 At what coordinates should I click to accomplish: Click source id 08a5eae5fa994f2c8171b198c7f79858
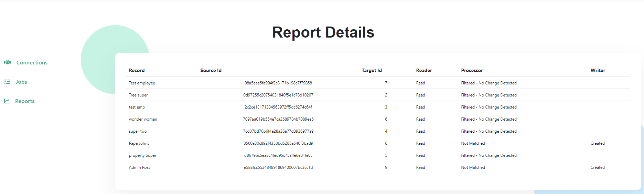[278, 83]
